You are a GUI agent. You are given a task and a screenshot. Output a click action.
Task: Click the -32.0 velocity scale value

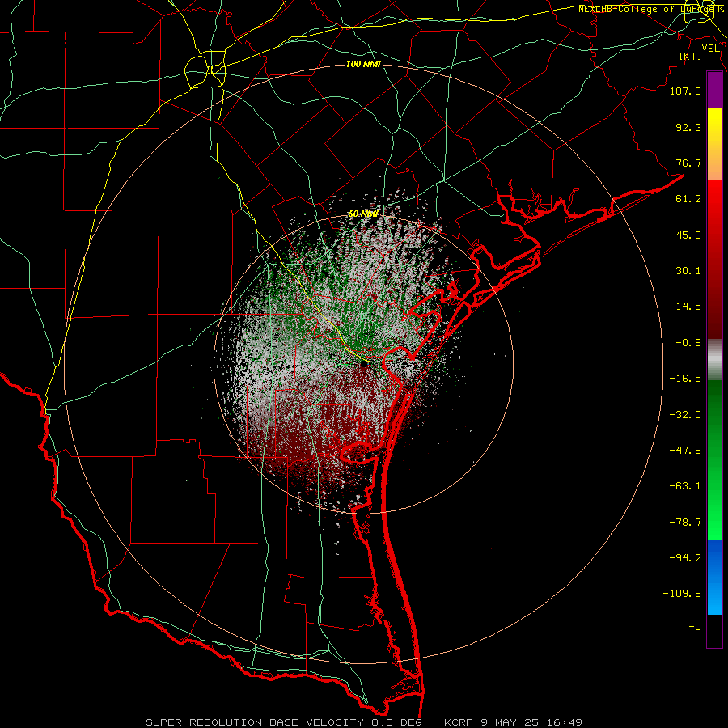685,415
